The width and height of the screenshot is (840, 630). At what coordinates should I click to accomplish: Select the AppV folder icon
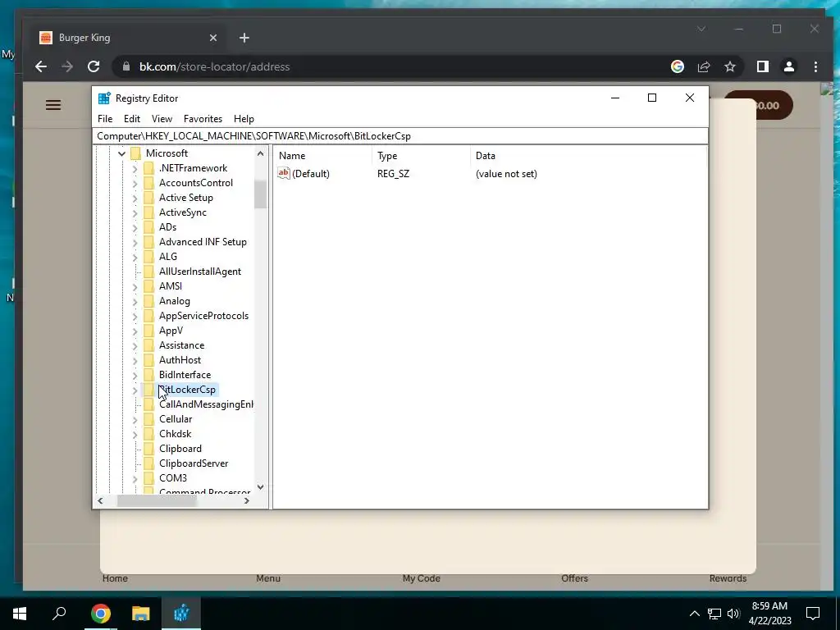149,331
